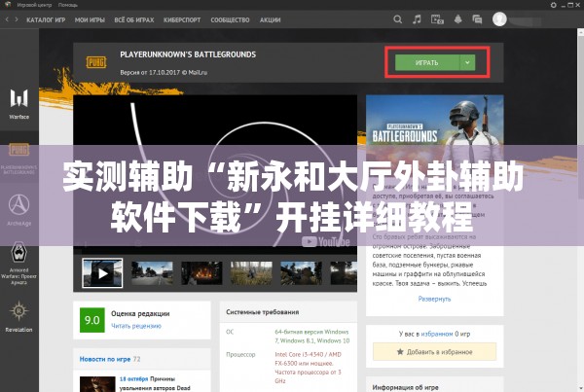Click the 9.0 editorial score badge
Image resolution: width=584 pixels, height=392 pixels.
coord(92,320)
